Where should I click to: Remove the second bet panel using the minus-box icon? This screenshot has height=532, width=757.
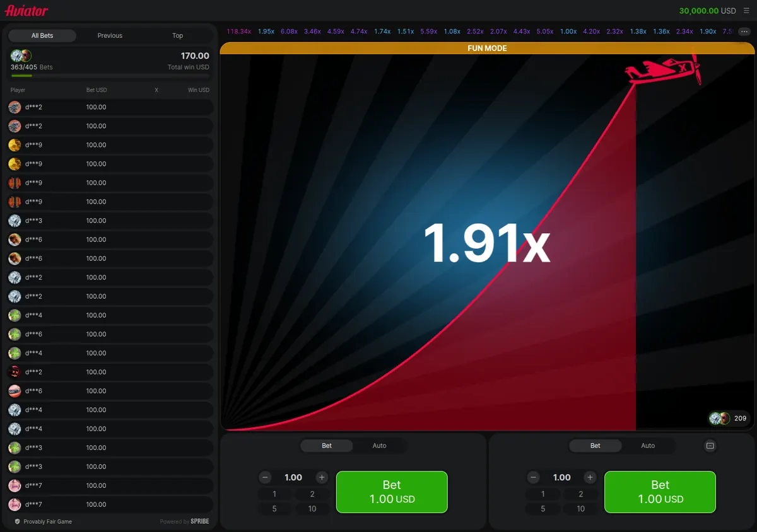[710, 446]
